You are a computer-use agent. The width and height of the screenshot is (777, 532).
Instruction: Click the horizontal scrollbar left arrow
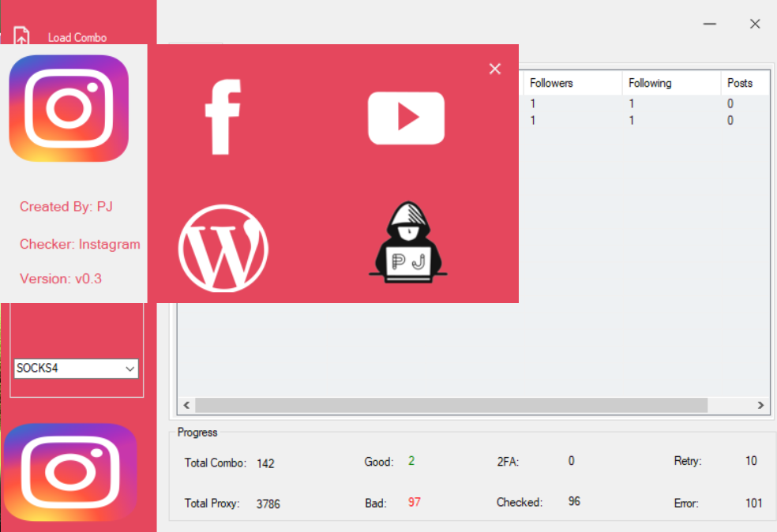pyautogui.click(x=186, y=405)
